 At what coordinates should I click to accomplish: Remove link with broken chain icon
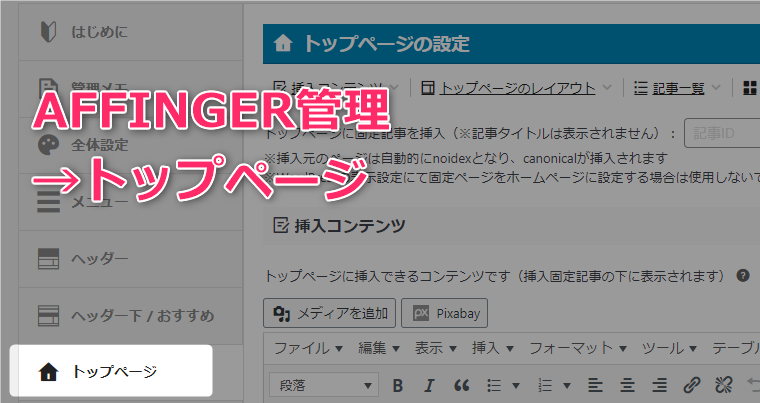point(724,386)
